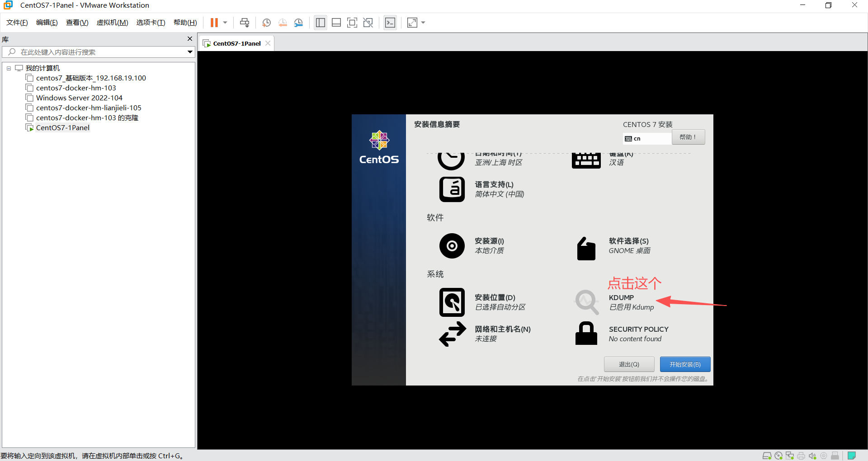Click the 软件选择(S) label

(628, 241)
